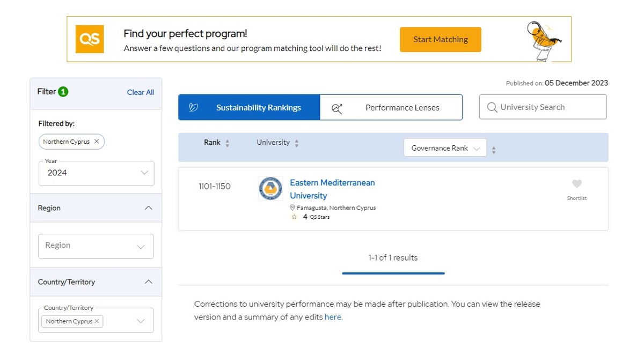Sort by Governance Rank arrows

click(x=494, y=150)
